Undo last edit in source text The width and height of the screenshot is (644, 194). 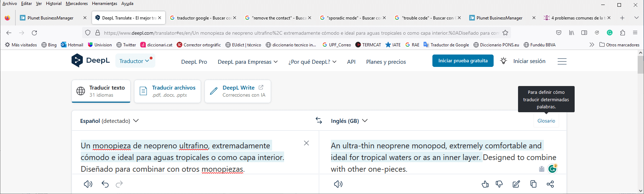(105, 184)
